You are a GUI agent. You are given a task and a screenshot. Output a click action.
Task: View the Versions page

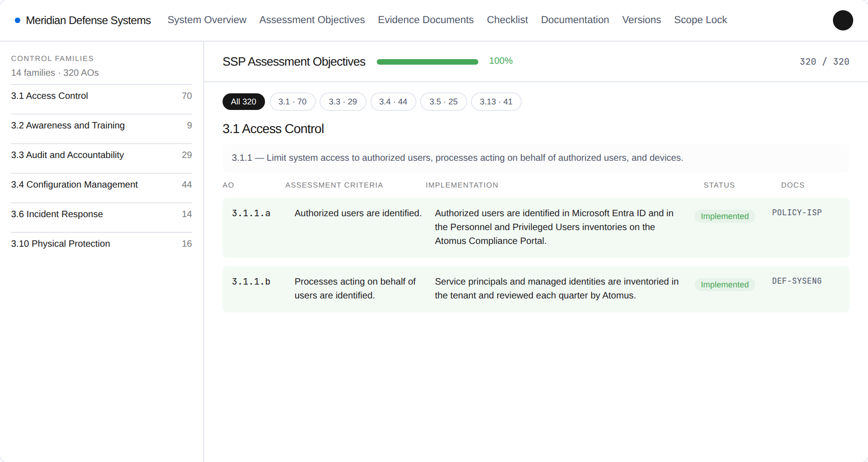[x=641, y=20]
